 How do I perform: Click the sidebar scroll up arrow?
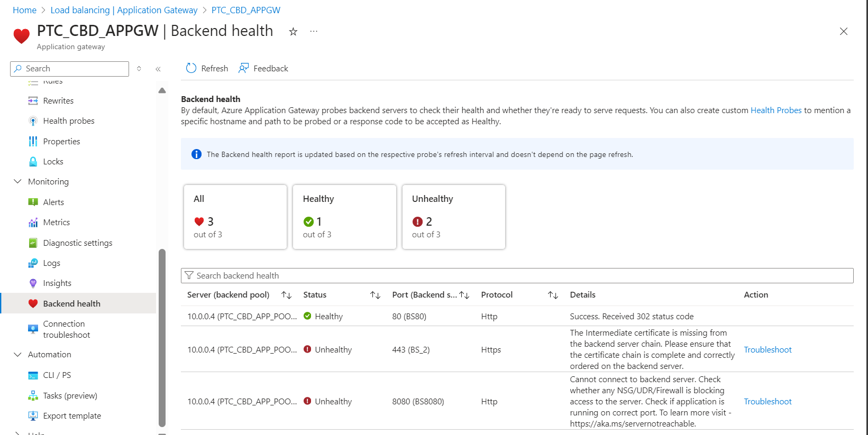coord(162,90)
